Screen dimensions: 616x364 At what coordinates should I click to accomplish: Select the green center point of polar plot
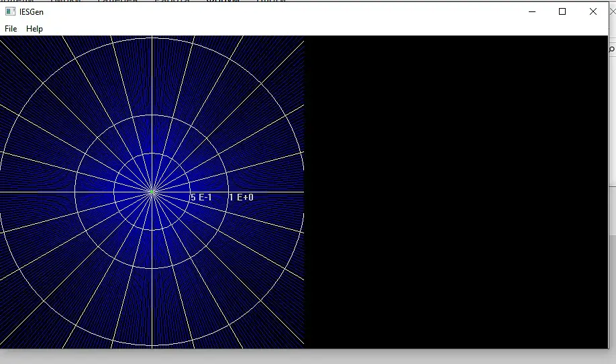pos(152,192)
